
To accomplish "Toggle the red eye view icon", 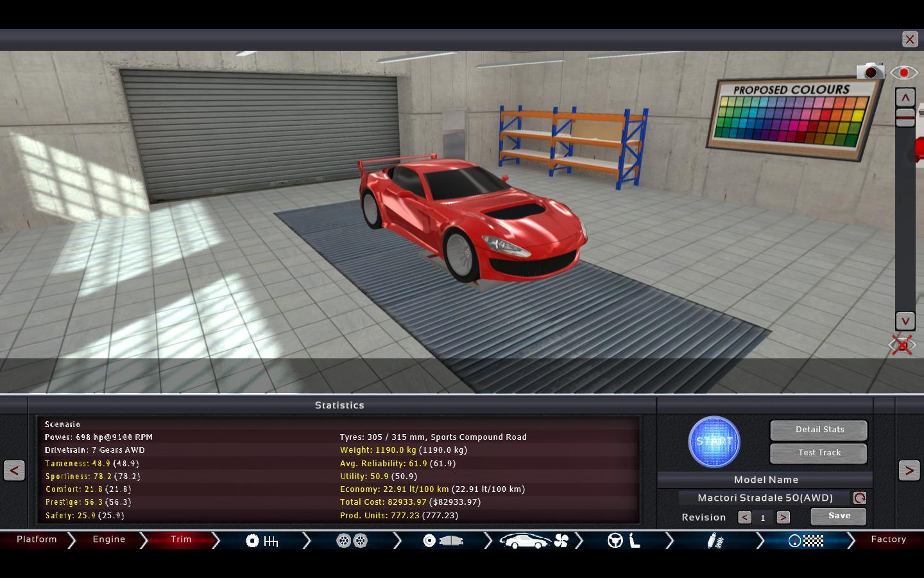I will [903, 73].
